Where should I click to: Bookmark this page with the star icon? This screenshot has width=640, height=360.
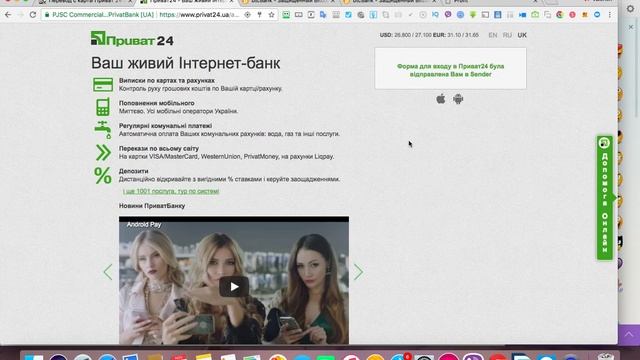coord(271,15)
